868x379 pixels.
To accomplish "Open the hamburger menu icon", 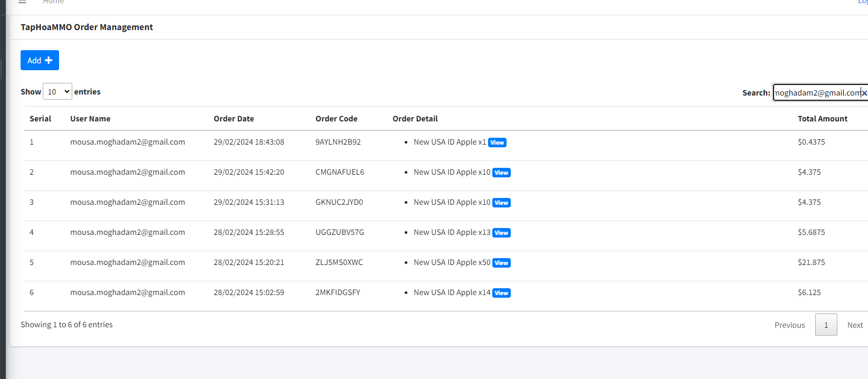I will (x=22, y=2).
